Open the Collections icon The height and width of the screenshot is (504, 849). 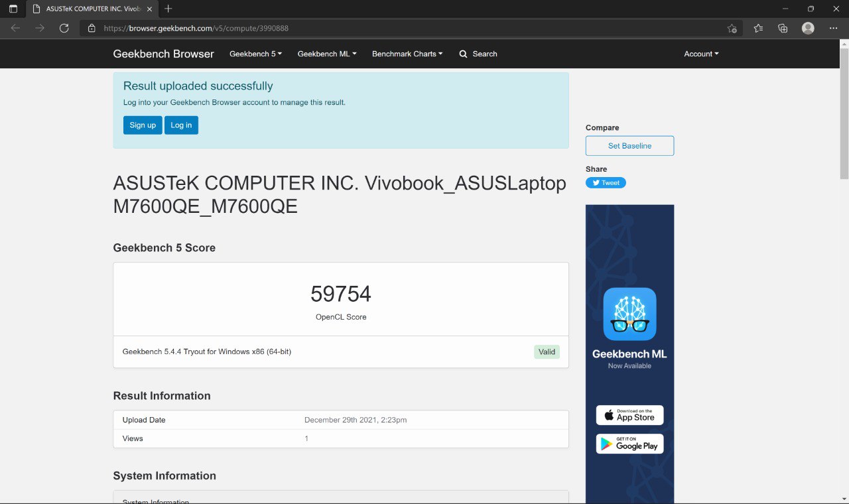tap(783, 28)
